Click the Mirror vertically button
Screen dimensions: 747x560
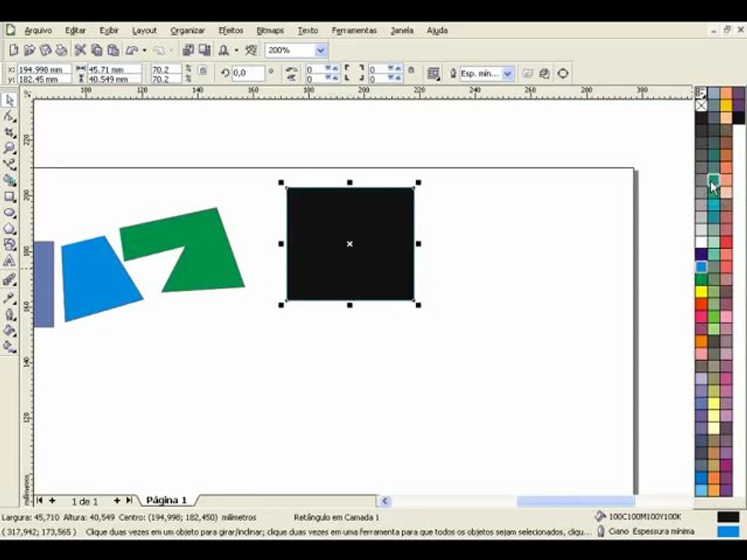(x=291, y=78)
